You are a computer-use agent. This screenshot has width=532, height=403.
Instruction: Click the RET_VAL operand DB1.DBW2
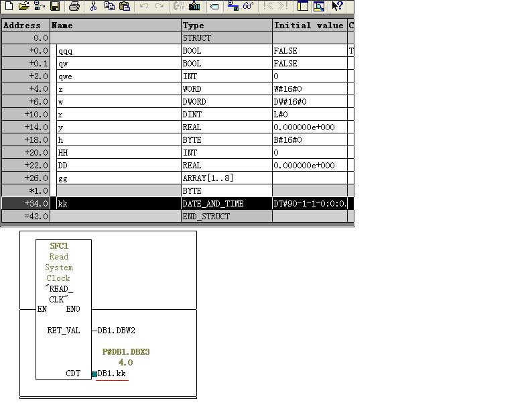click(x=116, y=331)
